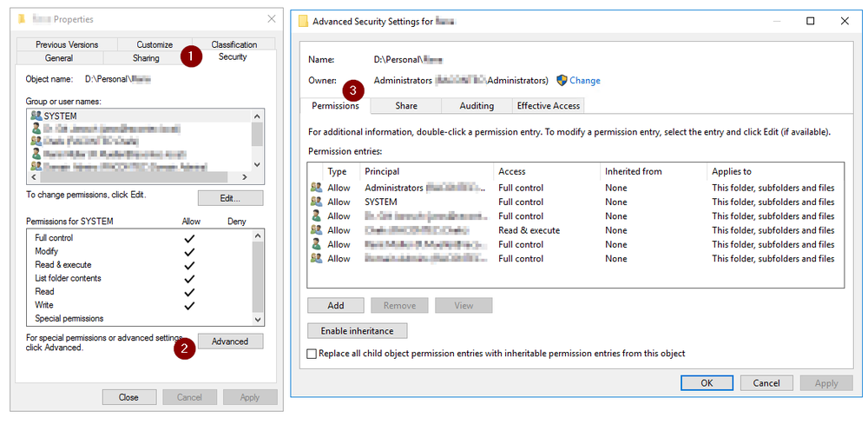The height and width of the screenshot is (431, 868).
Task: Click the Change owner link
Action: click(x=584, y=81)
